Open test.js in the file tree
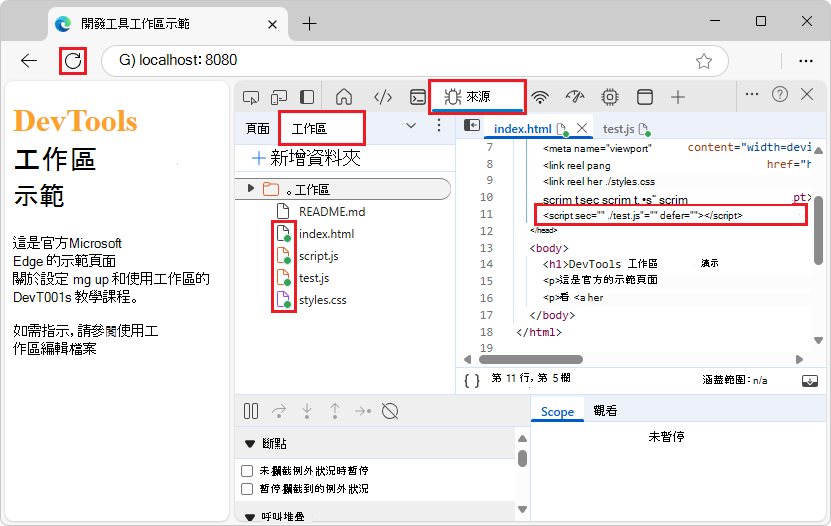This screenshot has height=526, width=831. point(314,278)
